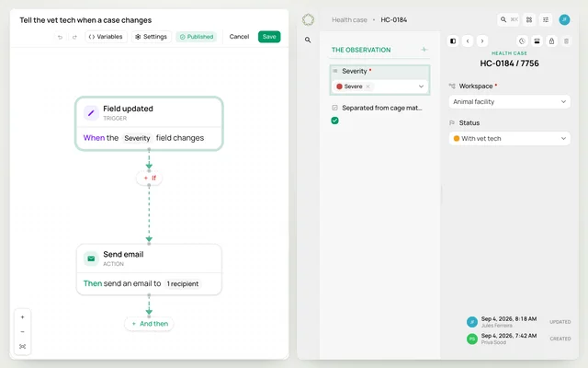The image size is (588, 368).
Task: Click the red Severe color dot
Action: click(x=339, y=86)
